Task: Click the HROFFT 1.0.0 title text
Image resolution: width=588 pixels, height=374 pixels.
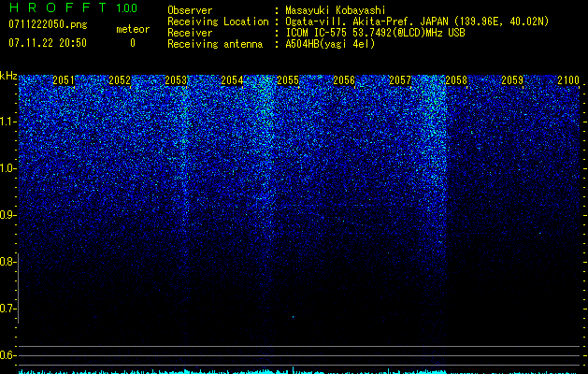Action: 73,7
